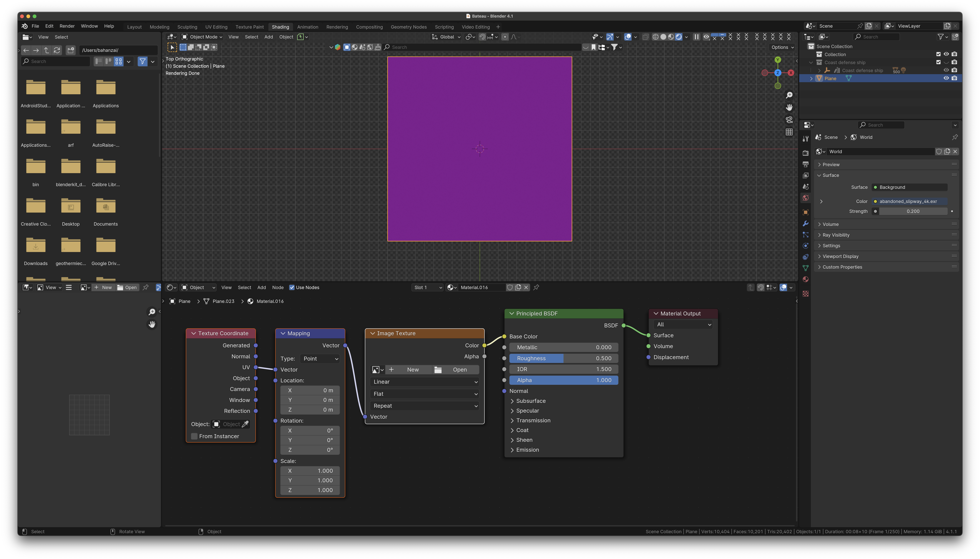
Task: Expand the Plane item in the outliner
Action: pos(811,78)
